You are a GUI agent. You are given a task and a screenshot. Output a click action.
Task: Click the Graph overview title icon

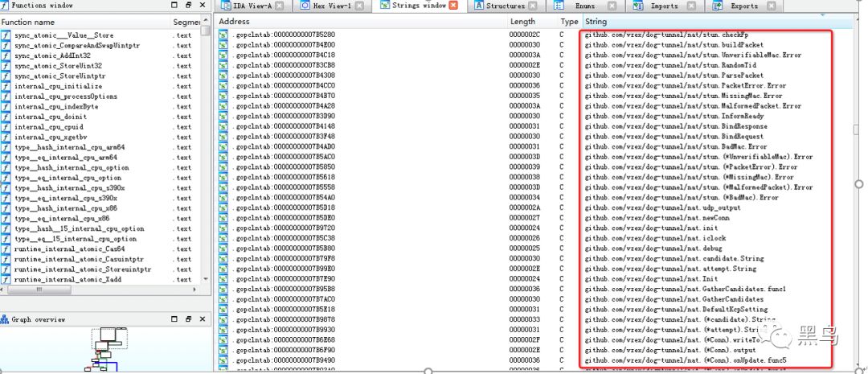click(x=5, y=319)
